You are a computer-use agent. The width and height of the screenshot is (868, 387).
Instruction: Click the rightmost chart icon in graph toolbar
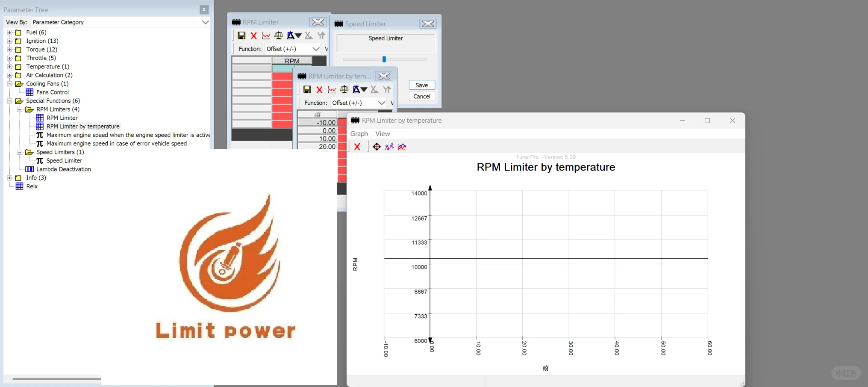[x=402, y=147]
